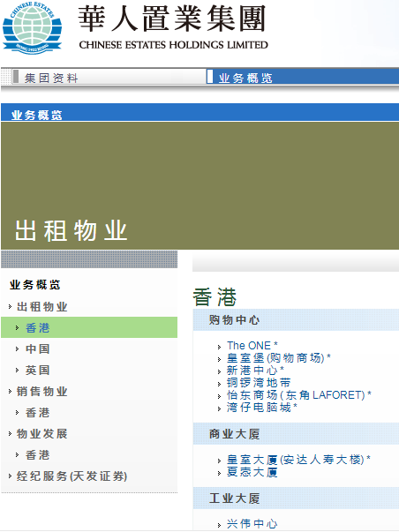
Task: Click the Chinese Estates globe logo
Action: point(32,27)
